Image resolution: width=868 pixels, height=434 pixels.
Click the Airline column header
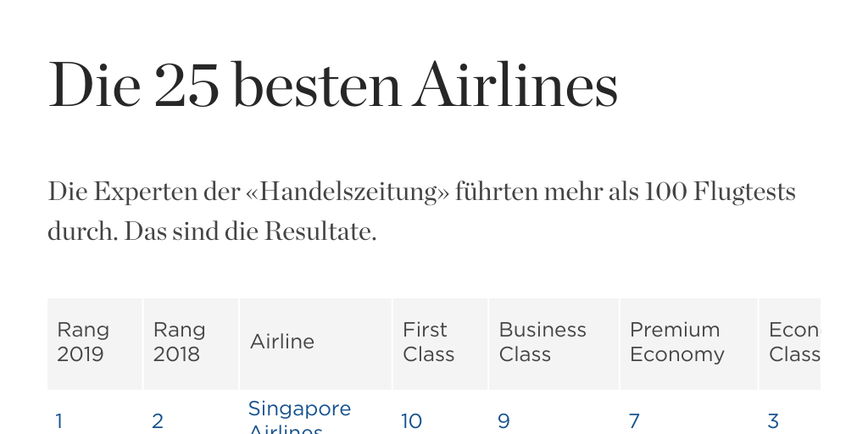282,342
